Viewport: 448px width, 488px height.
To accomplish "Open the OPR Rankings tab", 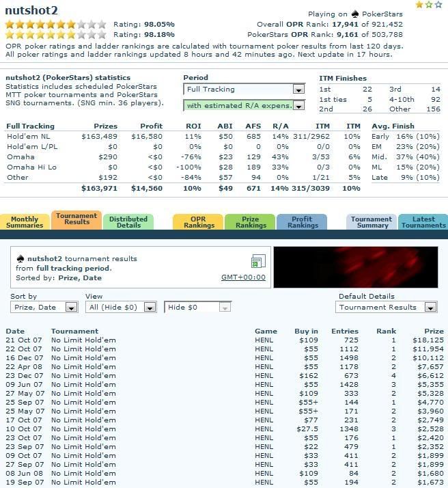I will tap(198, 222).
